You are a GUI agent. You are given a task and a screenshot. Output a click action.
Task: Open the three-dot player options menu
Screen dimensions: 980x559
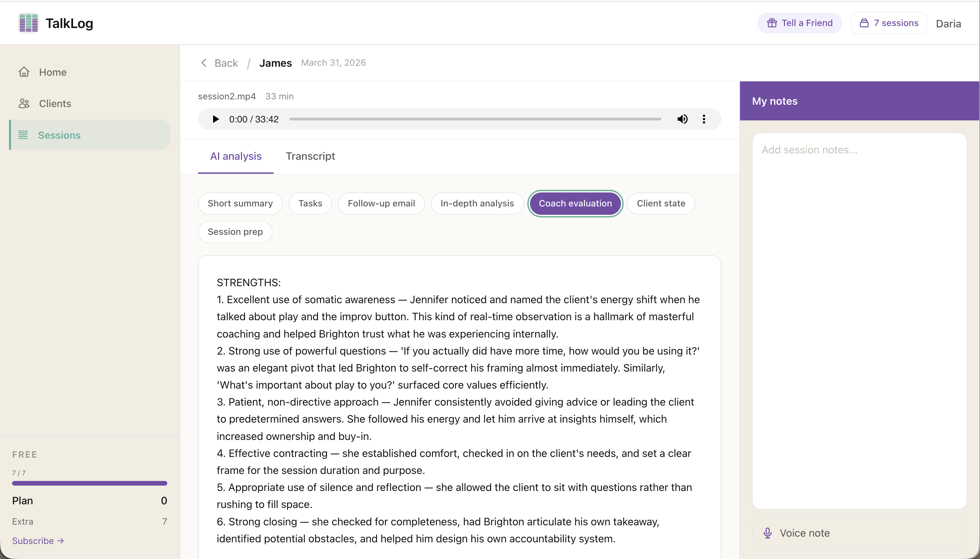(x=704, y=119)
